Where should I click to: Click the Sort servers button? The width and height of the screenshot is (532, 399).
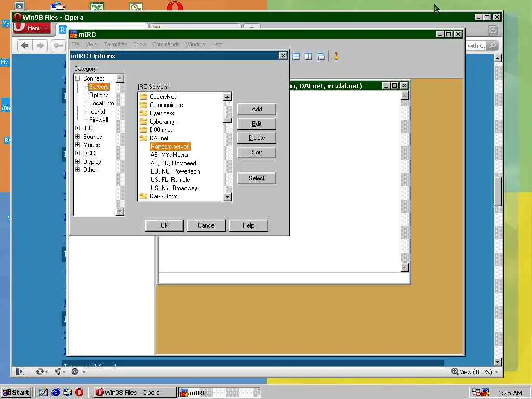click(x=257, y=152)
